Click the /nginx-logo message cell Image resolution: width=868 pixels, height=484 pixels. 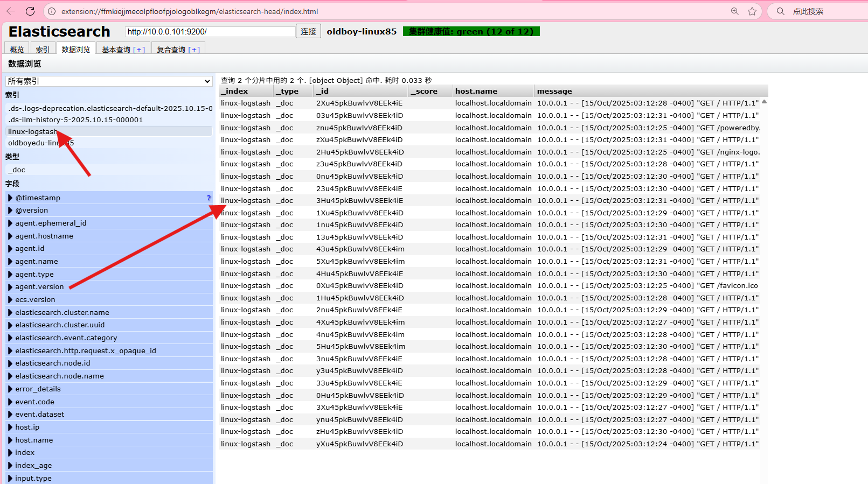(x=649, y=152)
